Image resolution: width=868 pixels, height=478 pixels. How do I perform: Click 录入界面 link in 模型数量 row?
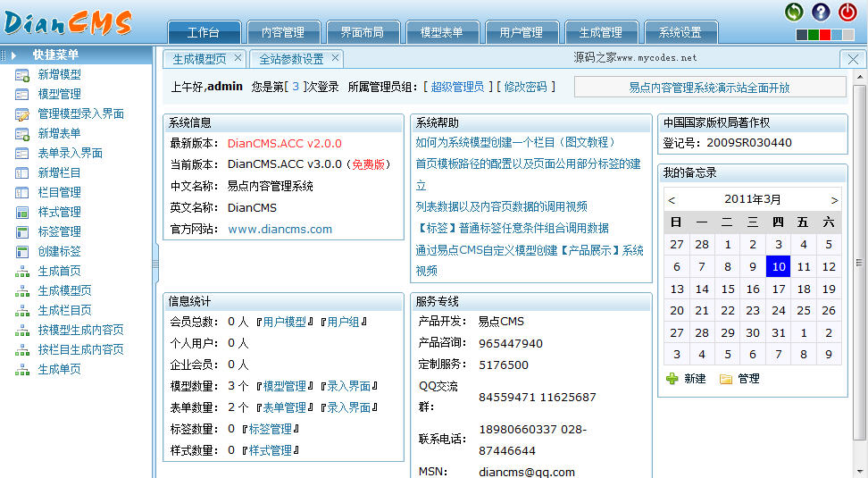pos(349,386)
